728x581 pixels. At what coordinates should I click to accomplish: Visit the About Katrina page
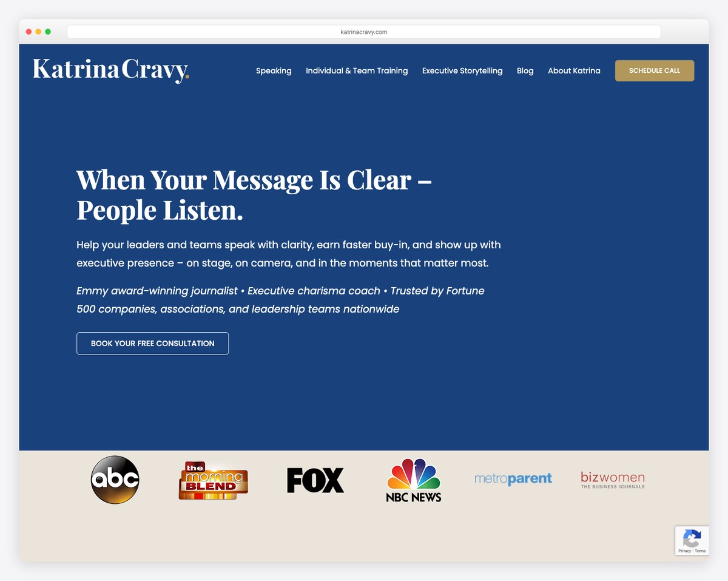point(574,70)
